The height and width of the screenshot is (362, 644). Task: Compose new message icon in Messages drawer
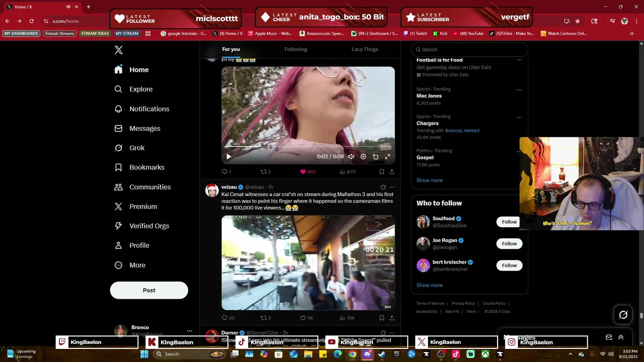click(609, 337)
